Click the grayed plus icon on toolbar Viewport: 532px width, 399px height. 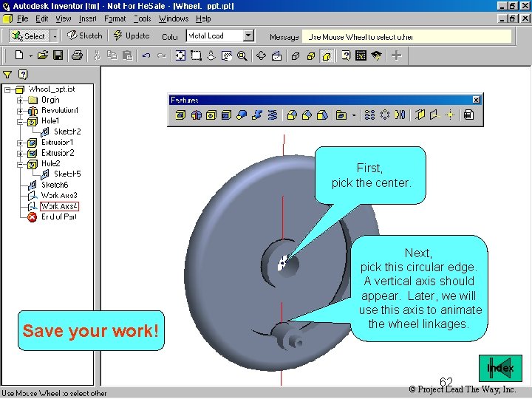(396, 55)
